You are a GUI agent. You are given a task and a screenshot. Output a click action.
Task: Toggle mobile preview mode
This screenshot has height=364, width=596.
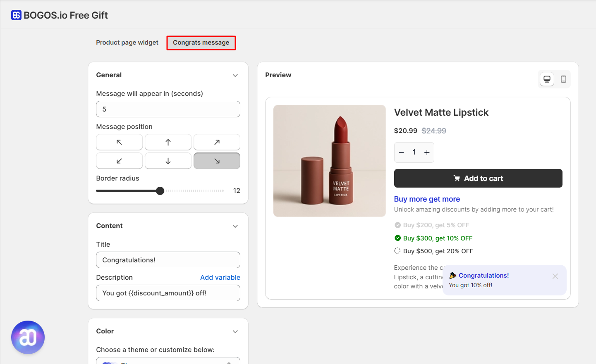click(x=563, y=79)
